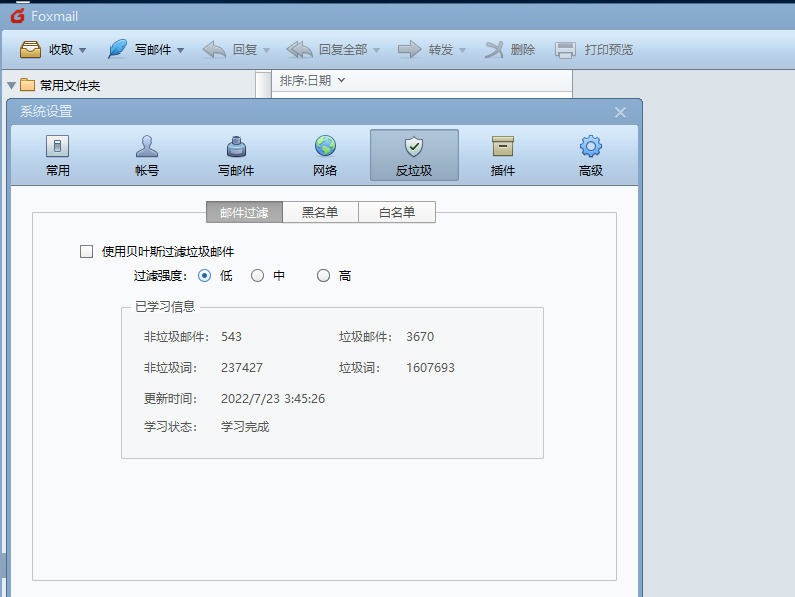Click the 回复 toolbar label

(x=245, y=50)
